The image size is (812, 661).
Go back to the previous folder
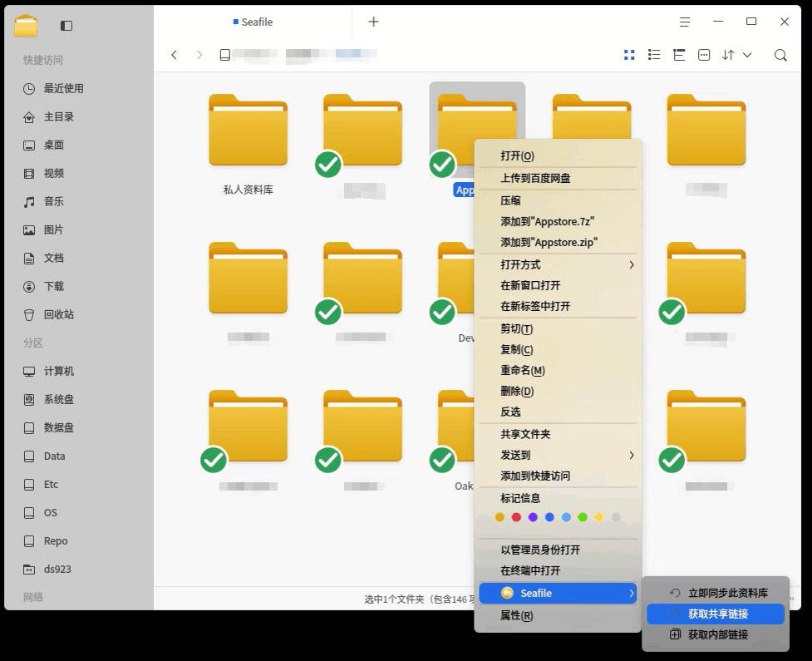click(x=174, y=55)
